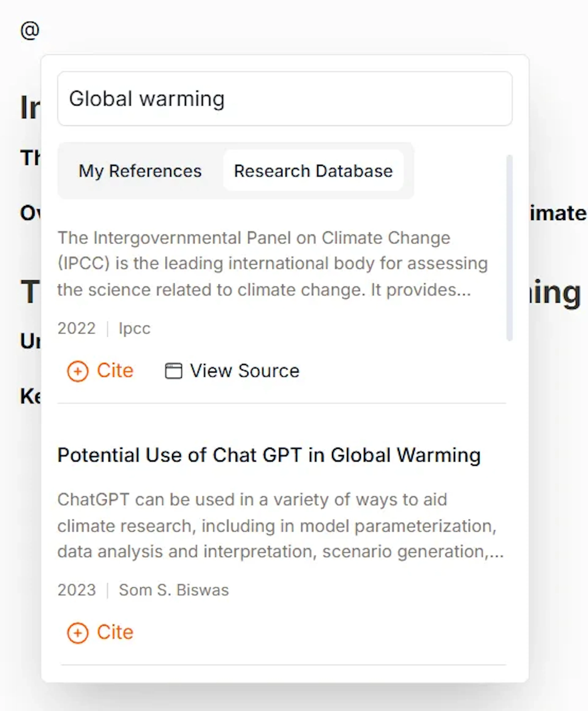The height and width of the screenshot is (711, 588).
Task: Click the Intergovernmental Panel on Climate Change abstract
Action: (273, 264)
